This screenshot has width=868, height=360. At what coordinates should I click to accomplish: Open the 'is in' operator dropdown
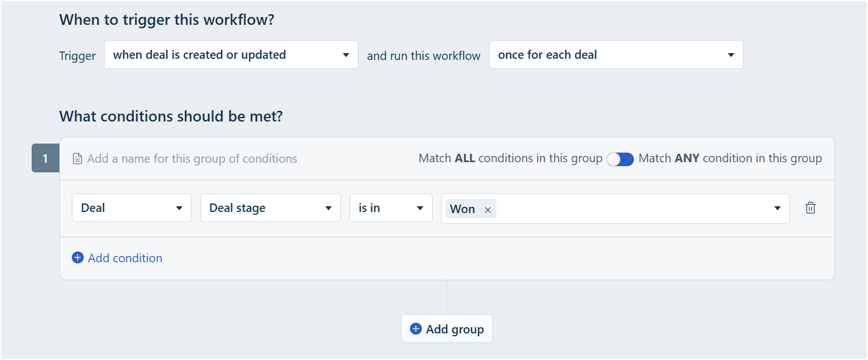pos(391,208)
